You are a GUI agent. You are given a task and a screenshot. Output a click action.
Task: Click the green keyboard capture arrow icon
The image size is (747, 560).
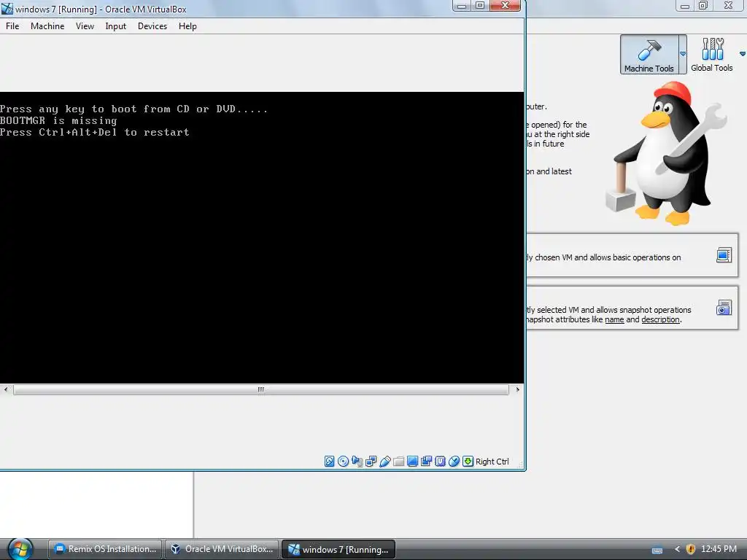[x=468, y=461]
